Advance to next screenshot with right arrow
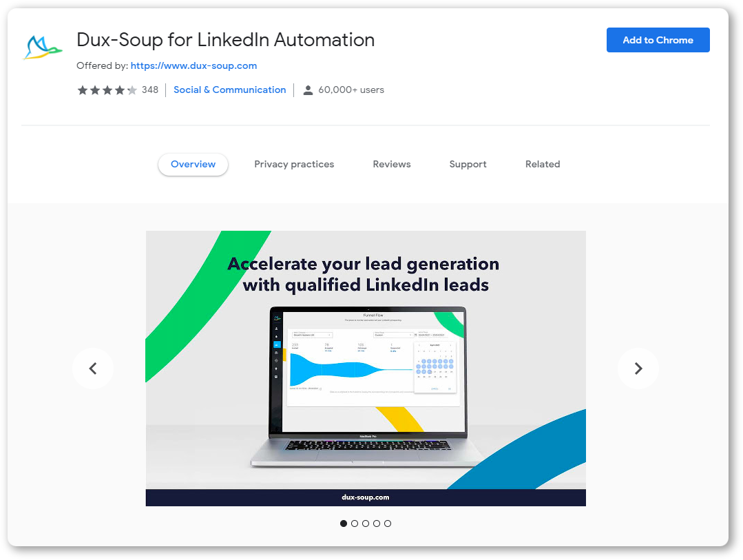The height and width of the screenshot is (560, 743). click(x=638, y=369)
